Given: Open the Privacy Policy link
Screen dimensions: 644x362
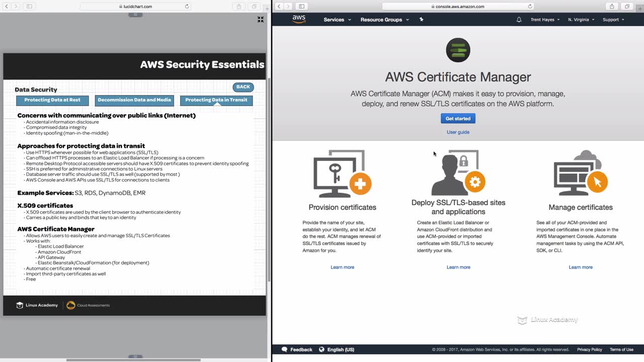Looking at the screenshot, I should point(590,349).
